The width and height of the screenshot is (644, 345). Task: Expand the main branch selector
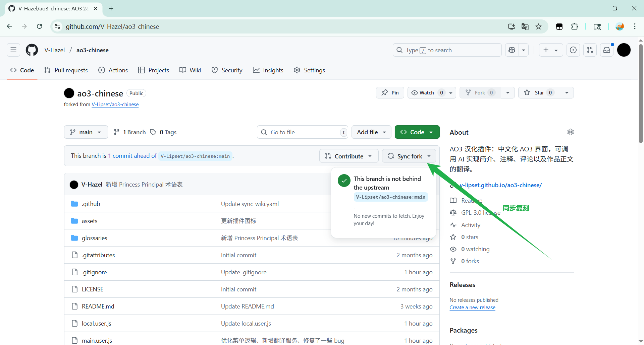86,132
